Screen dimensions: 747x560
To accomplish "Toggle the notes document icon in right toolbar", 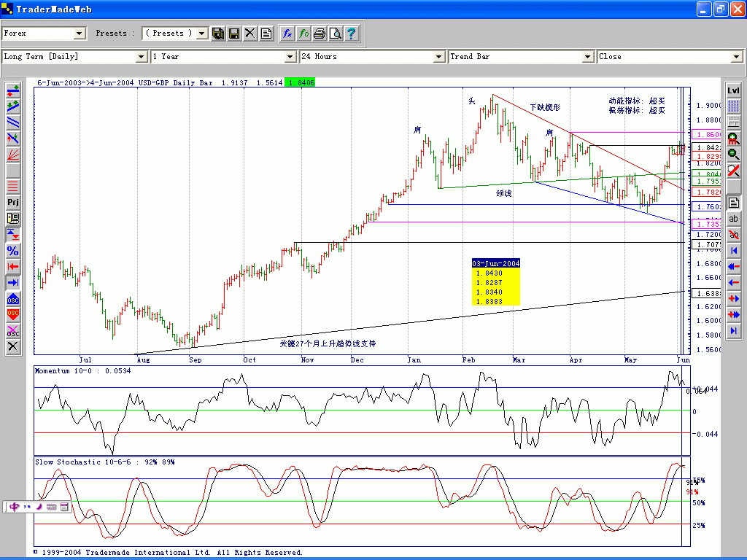I will (x=734, y=203).
